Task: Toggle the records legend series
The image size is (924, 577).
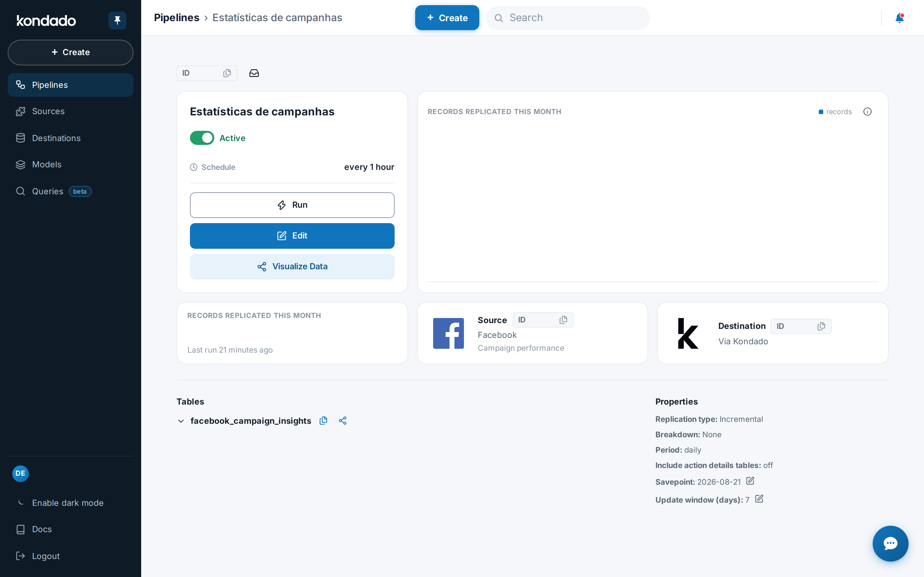Action: point(835,112)
